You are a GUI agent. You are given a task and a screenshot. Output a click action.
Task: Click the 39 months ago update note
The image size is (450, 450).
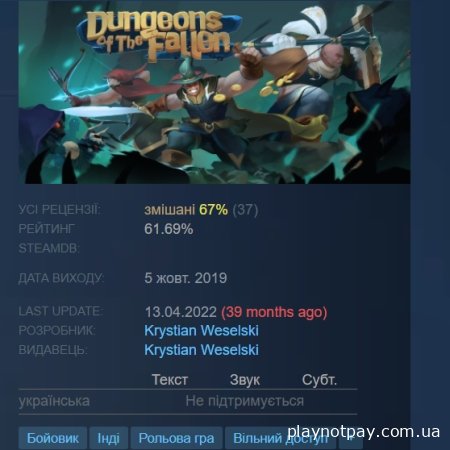pyautogui.click(x=274, y=312)
